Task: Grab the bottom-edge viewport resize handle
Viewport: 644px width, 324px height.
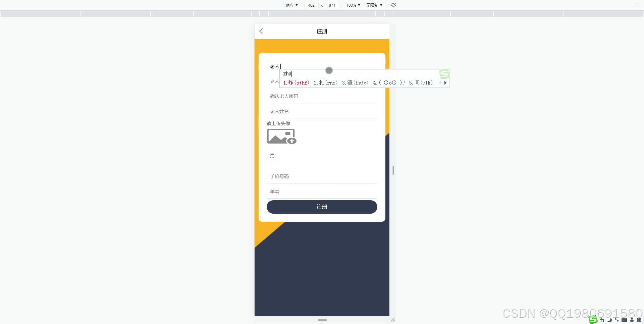Action: (322, 320)
